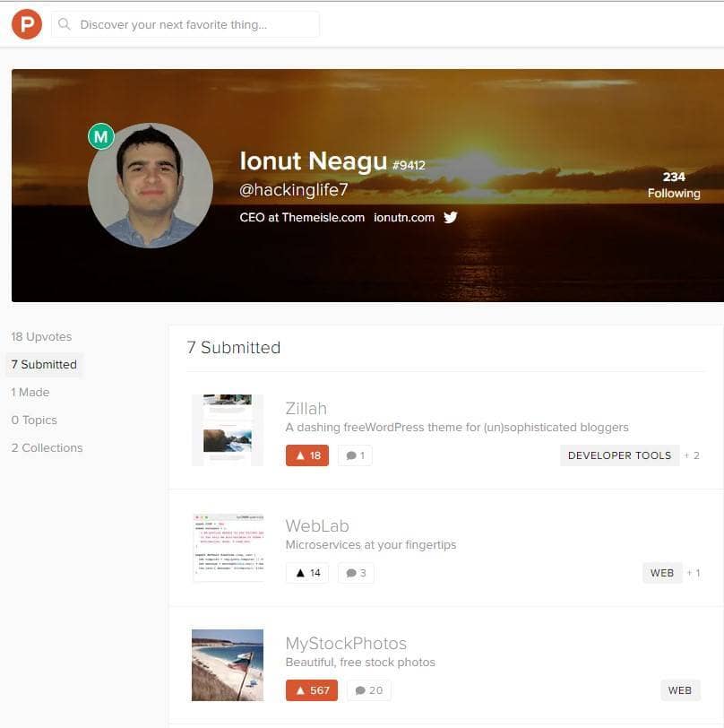The width and height of the screenshot is (724, 728).
Task: Click the DEVELOPER TOOLS topic tag
Action: click(x=619, y=455)
